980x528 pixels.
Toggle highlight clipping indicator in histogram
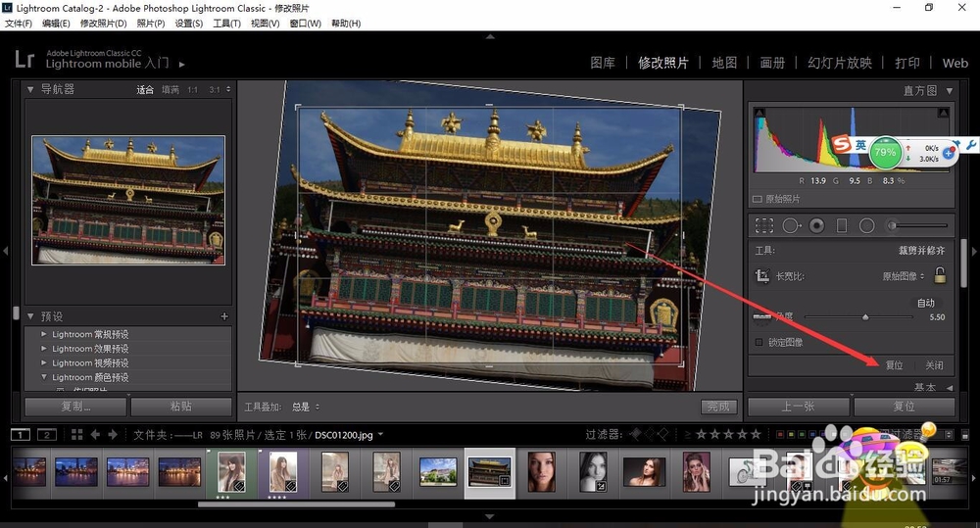point(943,113)
